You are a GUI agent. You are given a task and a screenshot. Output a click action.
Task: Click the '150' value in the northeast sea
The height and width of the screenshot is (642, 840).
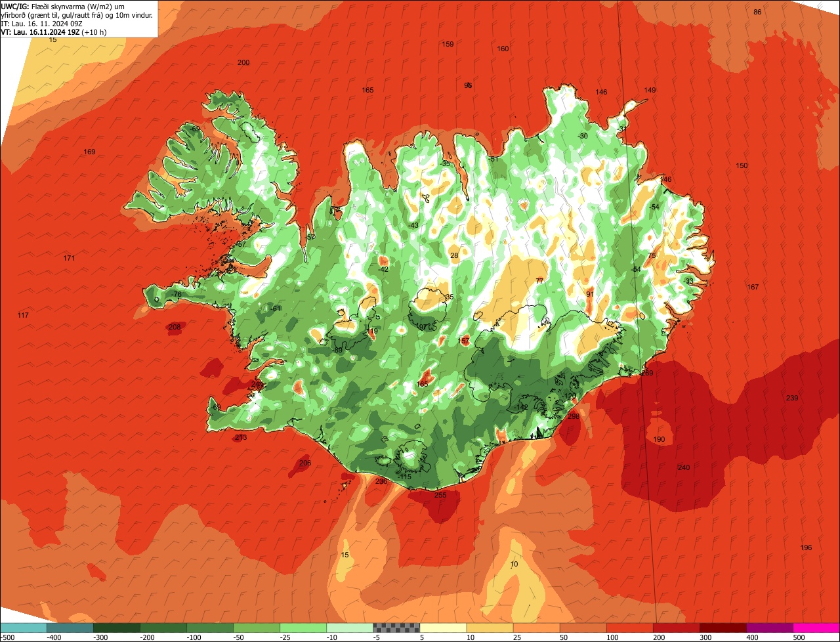tap(742, 166)
